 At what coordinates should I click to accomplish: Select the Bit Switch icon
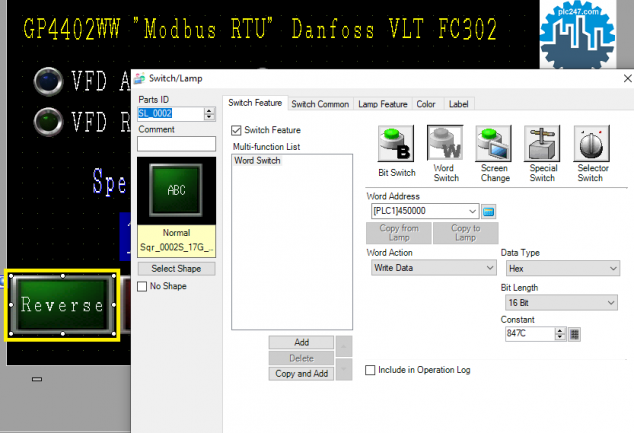(x=396, y=144)
